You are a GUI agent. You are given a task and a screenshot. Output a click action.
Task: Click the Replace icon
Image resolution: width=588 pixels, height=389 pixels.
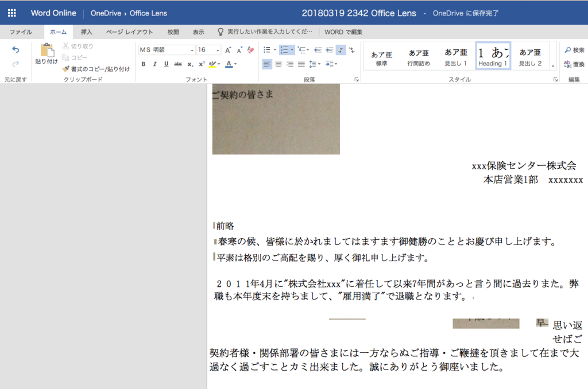tap(568, 64)
